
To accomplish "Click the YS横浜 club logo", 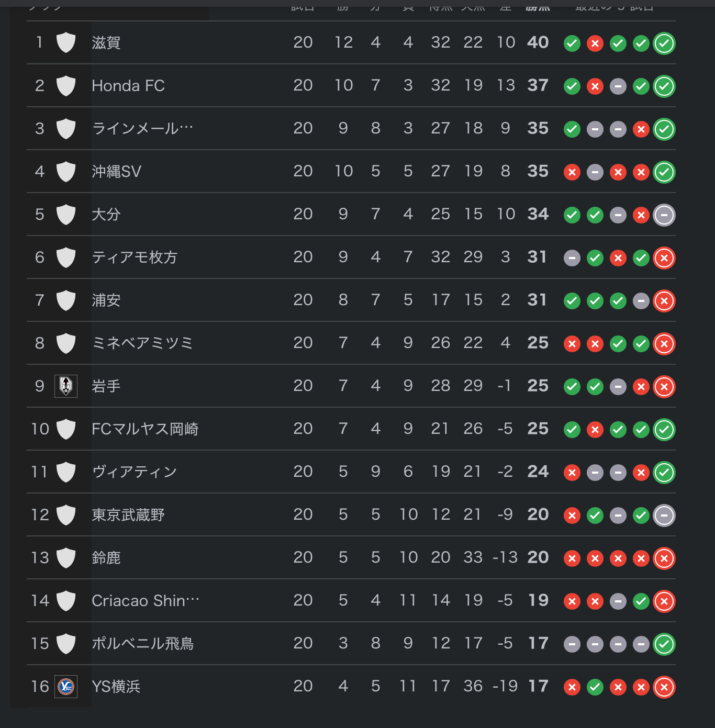I will 66,687.
